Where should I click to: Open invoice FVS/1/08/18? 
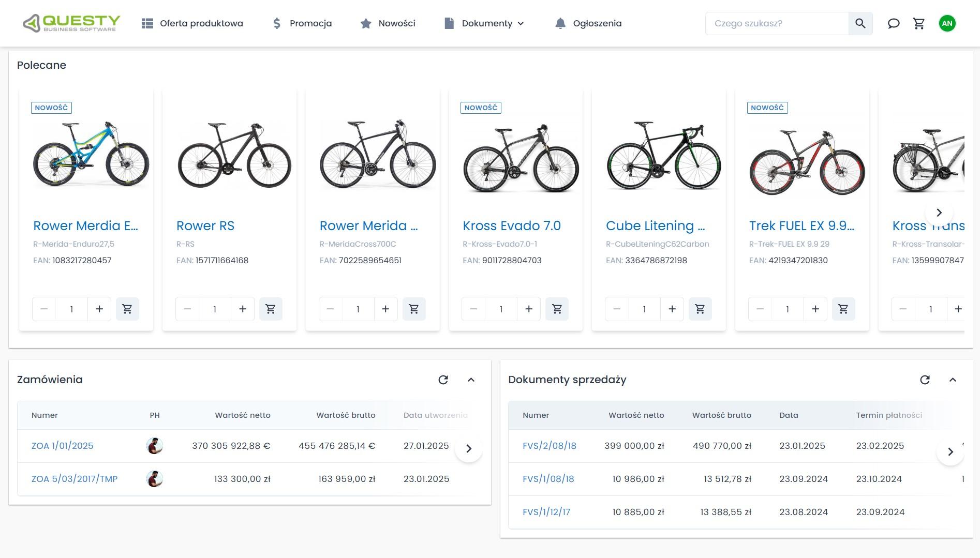[548, 479]
